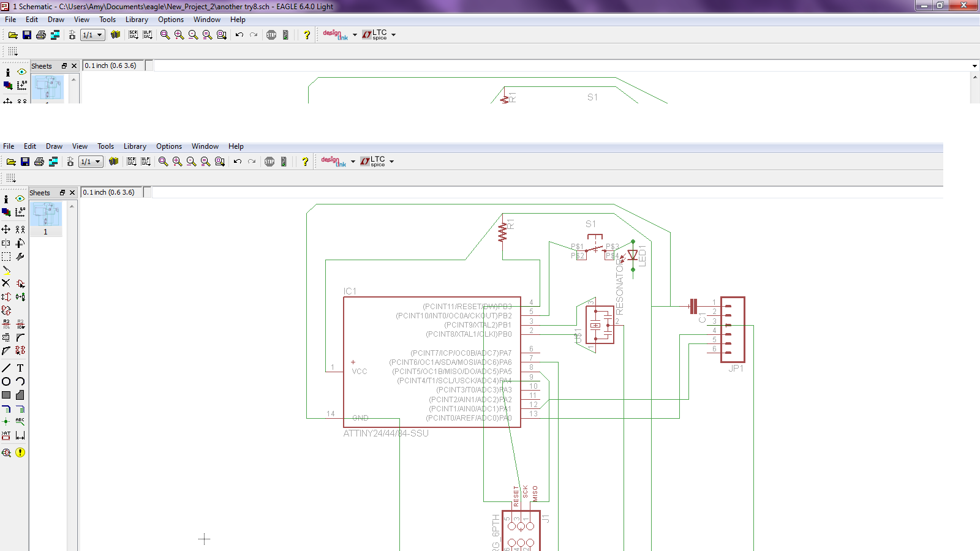Screen dimensions: 980x551
Task: Select the Smash tool
Action: (6, 337)
